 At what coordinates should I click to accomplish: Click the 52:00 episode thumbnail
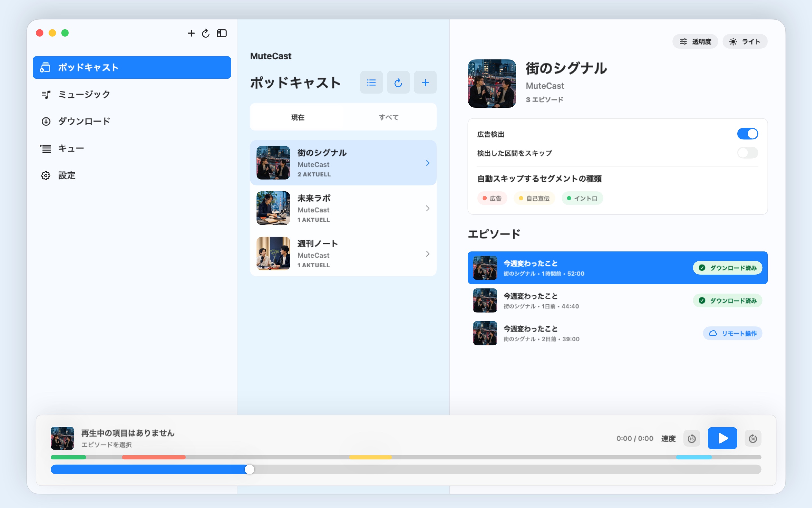[x=485, y=268]
